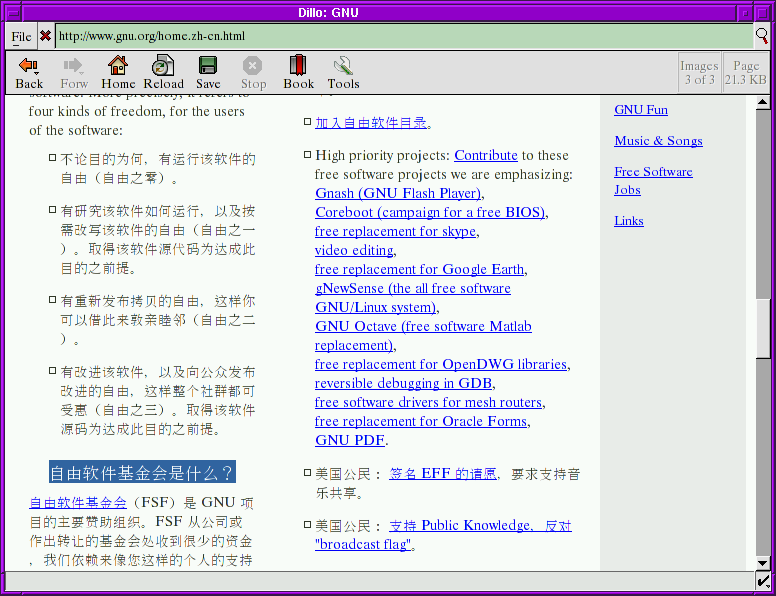Open the File menu
Viewport: 776px width, 596px height.
click(21, 37)
